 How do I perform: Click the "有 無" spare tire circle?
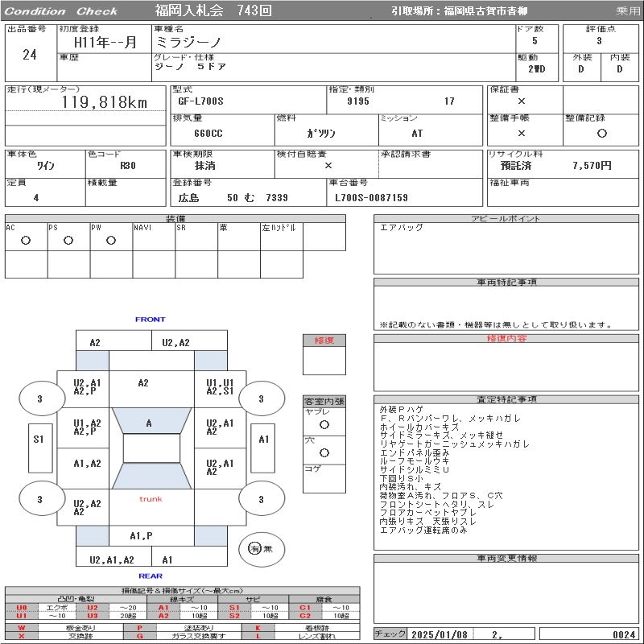point(261,549)
